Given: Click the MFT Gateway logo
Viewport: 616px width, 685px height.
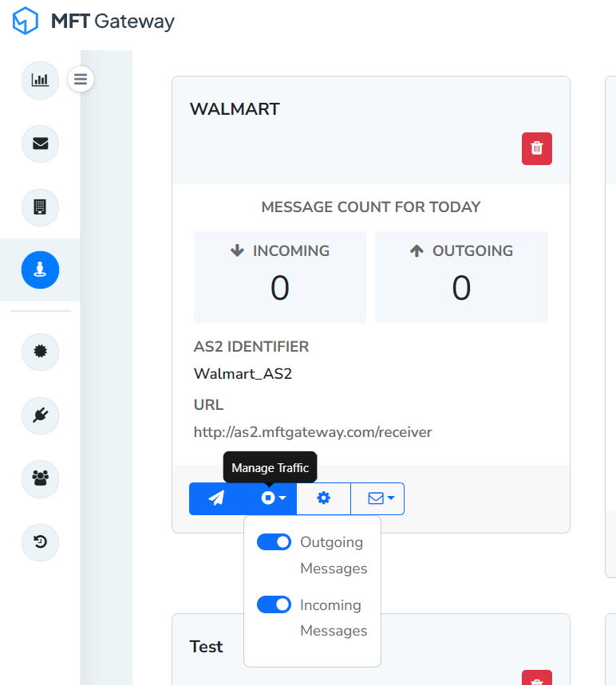Looking at the screenshot, I should (93, 22).
